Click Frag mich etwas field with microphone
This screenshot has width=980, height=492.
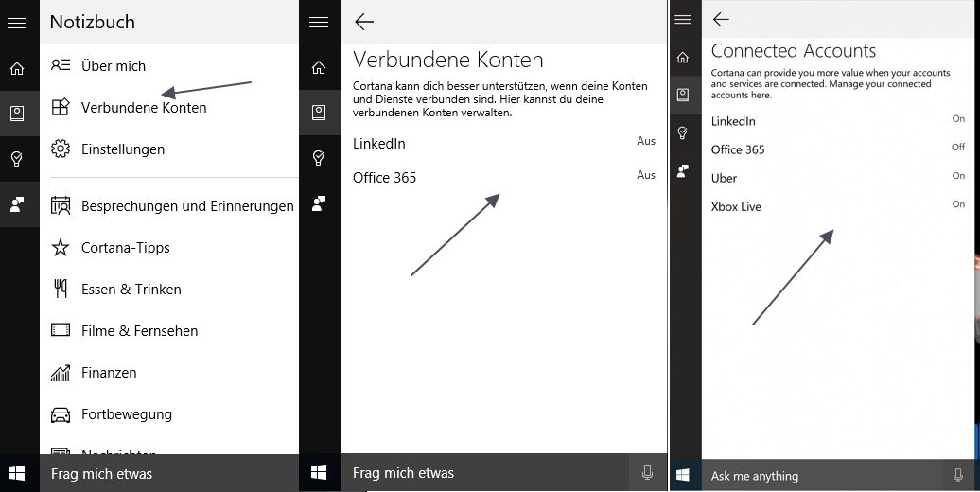(485, 473)
